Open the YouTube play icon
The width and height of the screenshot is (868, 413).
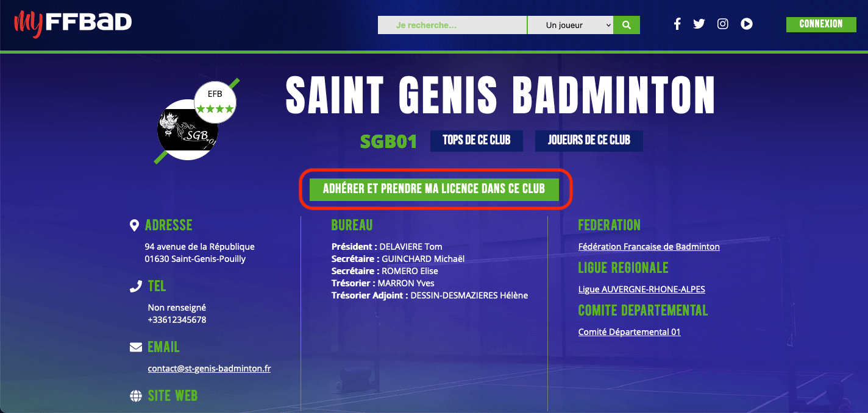[x=747, y=24]
